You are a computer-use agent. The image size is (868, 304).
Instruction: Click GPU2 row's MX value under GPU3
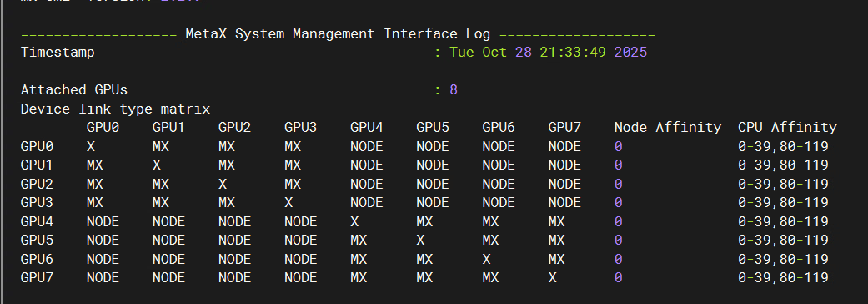coord(293,185)
